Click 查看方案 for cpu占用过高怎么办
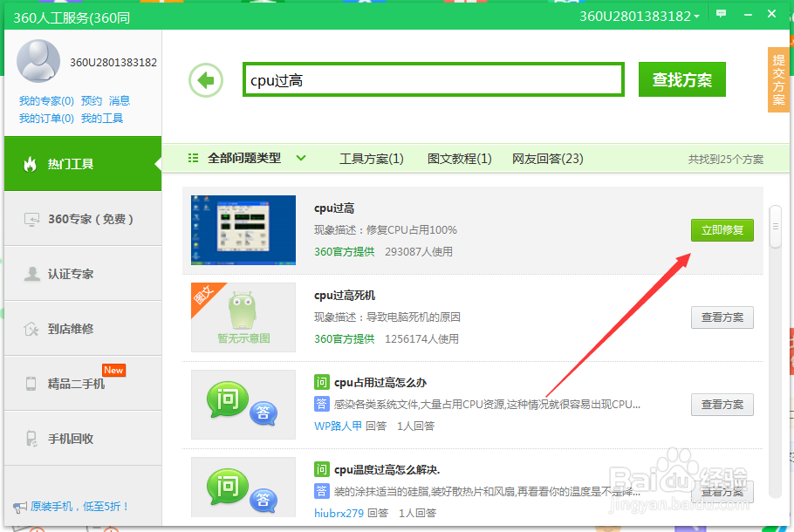 (x=722, y=405)
